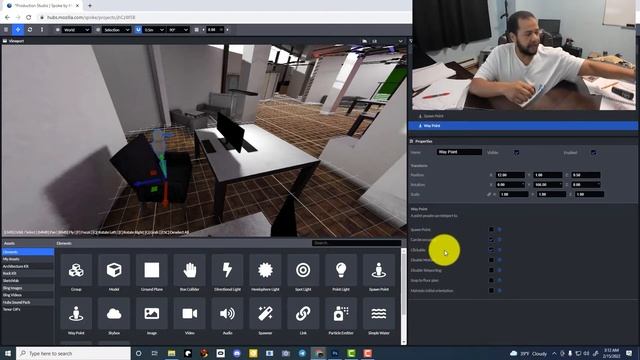640x360 pixels.
Task: Select Spawn Point in hierarchy
Action: [522, 116]
